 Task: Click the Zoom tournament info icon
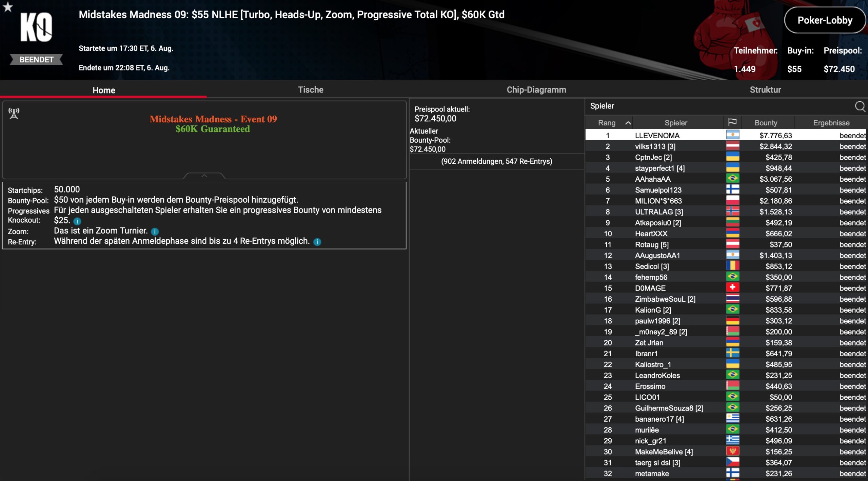155,232
